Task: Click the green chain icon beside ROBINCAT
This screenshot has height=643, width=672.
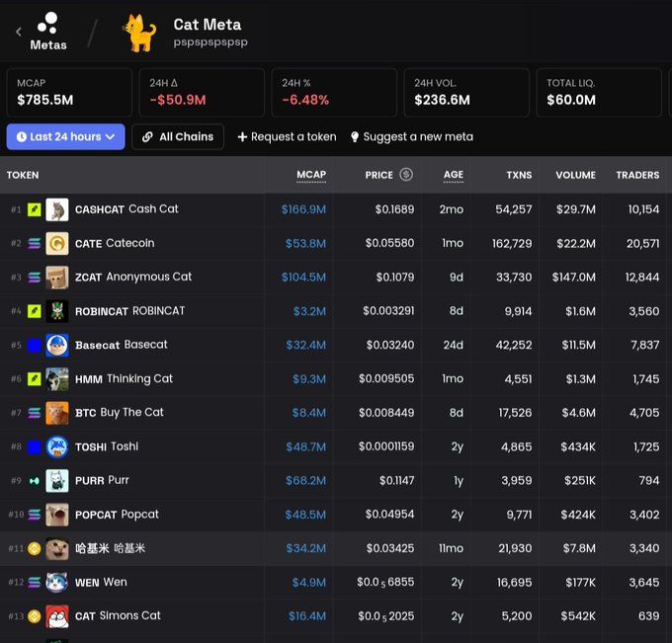Action: pyautogui.click(x=35, y=311)
